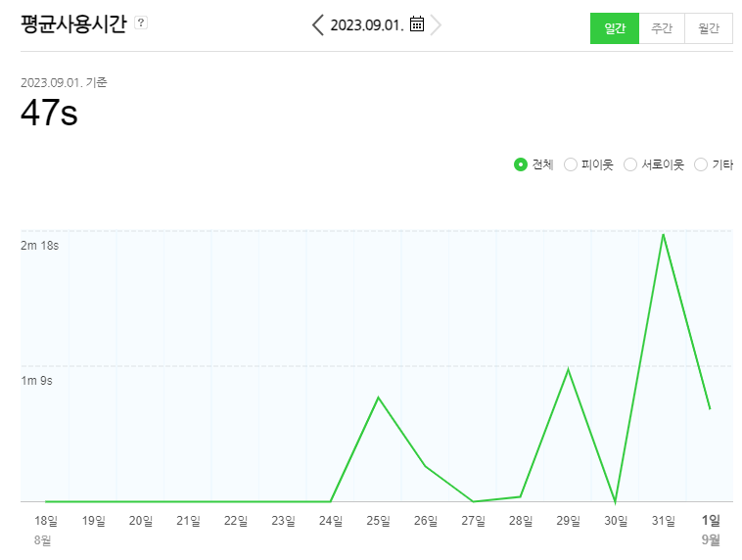Click the chart peak at 25일
The height and width of the screenshot is (560, 742).
click(378, 397)
